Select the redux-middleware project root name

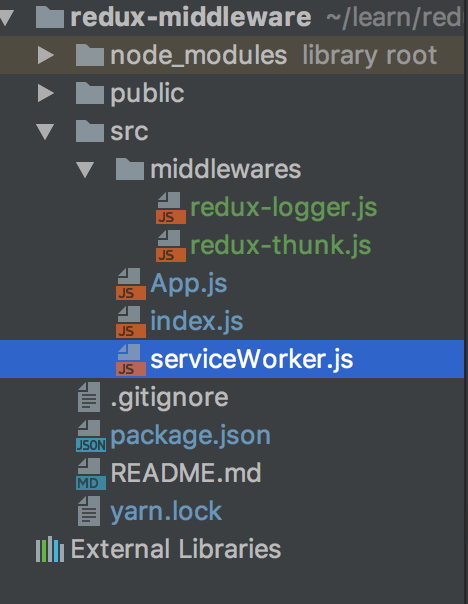tap(191, 18)
